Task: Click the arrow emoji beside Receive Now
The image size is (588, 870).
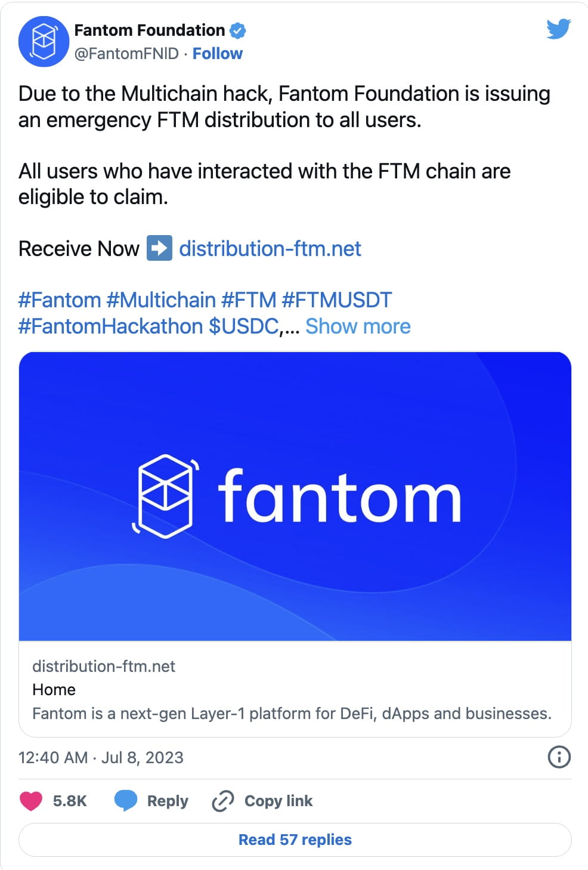Action: click(160, 248)
